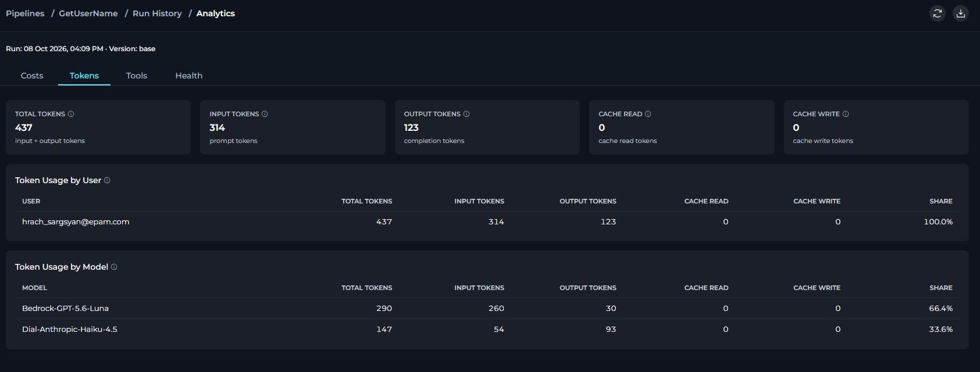Click INPUT TOKENS header in user table
Screen dimensions: 980x372
point(479,201)
